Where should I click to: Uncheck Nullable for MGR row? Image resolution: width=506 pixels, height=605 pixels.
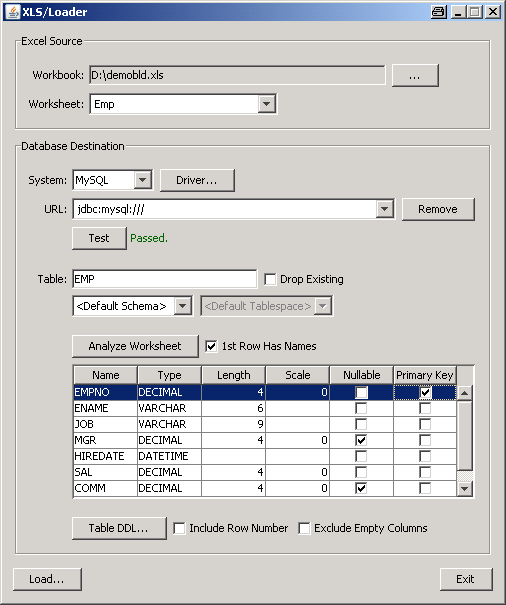pos(361,440)
